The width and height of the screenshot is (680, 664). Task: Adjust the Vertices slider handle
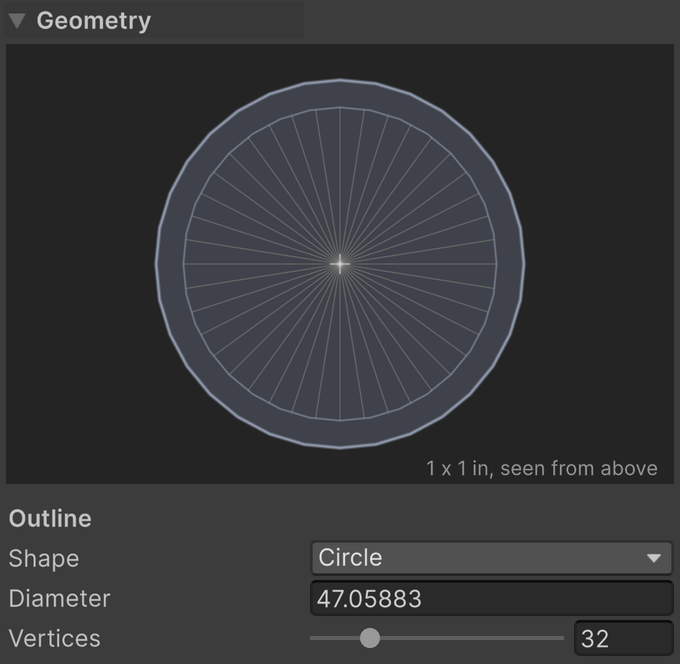coord(370,638)
